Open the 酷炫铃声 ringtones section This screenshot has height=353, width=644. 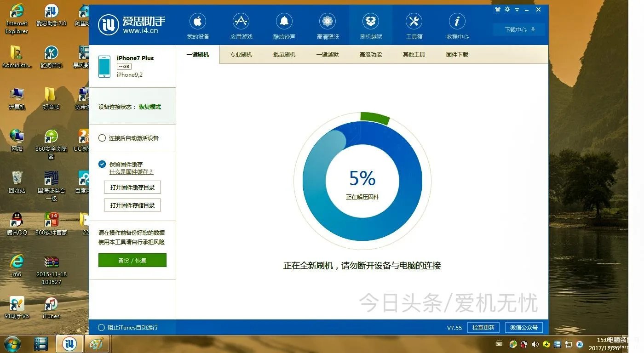click(284, 25)
